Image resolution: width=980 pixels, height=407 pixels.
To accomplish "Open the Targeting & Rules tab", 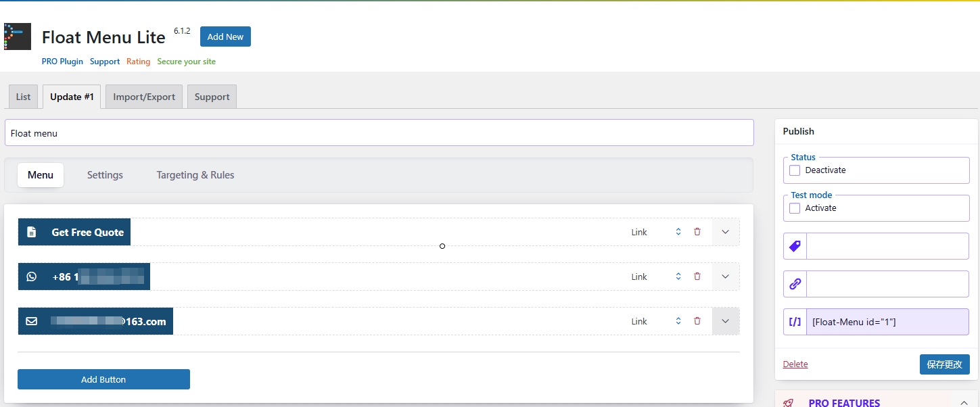I will point(195,175).
